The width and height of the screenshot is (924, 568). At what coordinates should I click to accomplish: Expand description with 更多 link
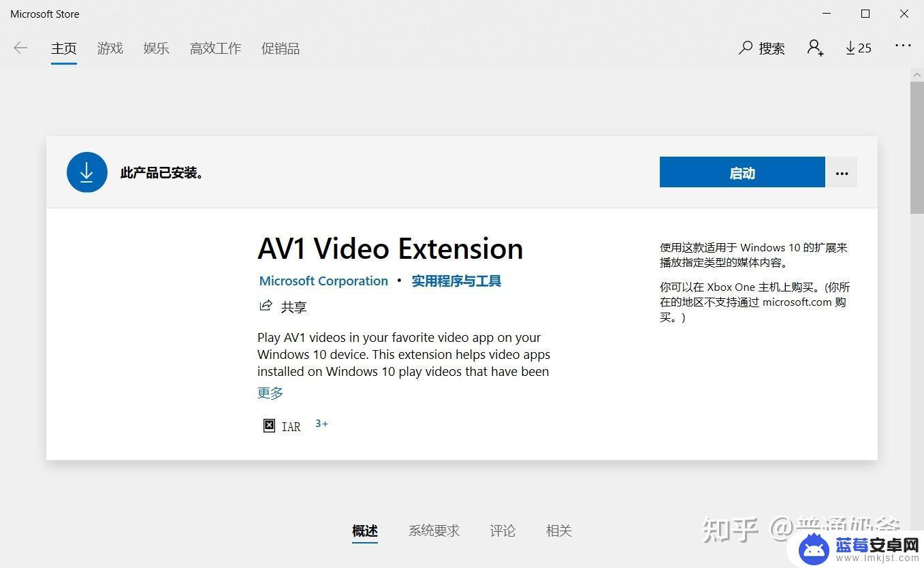pyautogui.click(x=270, y=393)
